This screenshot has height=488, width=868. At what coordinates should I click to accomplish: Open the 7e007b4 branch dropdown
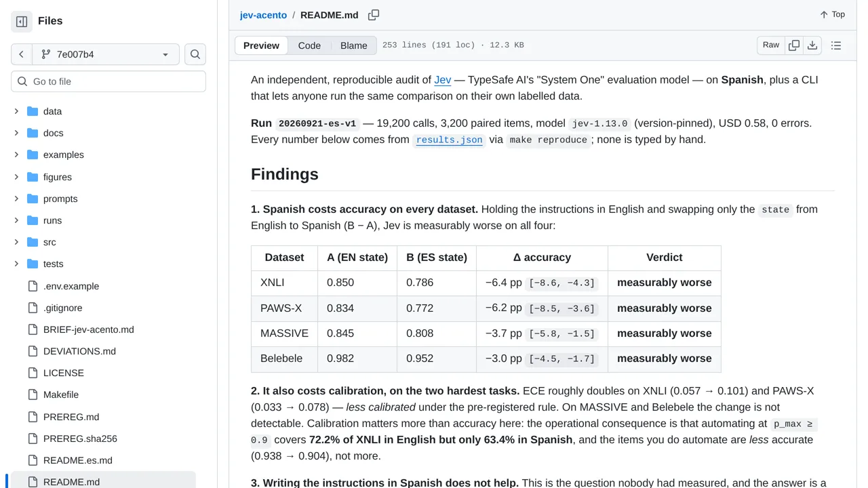[106, 54]
